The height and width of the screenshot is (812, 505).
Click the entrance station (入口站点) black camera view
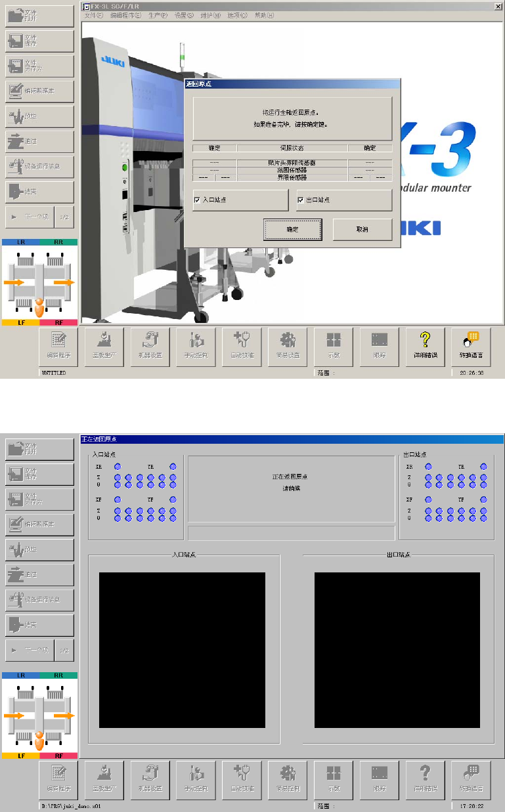(x=182, y=650)
